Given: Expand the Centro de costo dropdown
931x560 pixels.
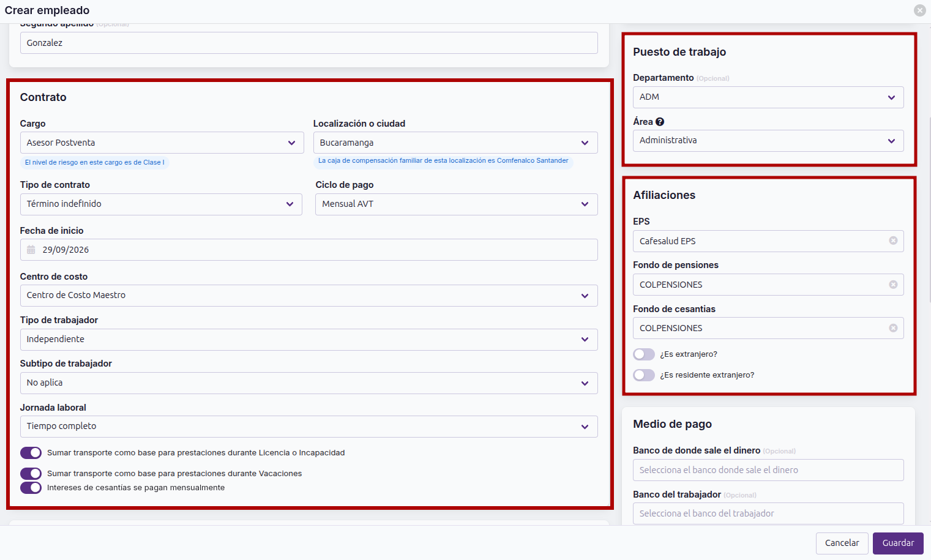Looking at the screenshot, I should pyautogui.click(x=308, y=296).
